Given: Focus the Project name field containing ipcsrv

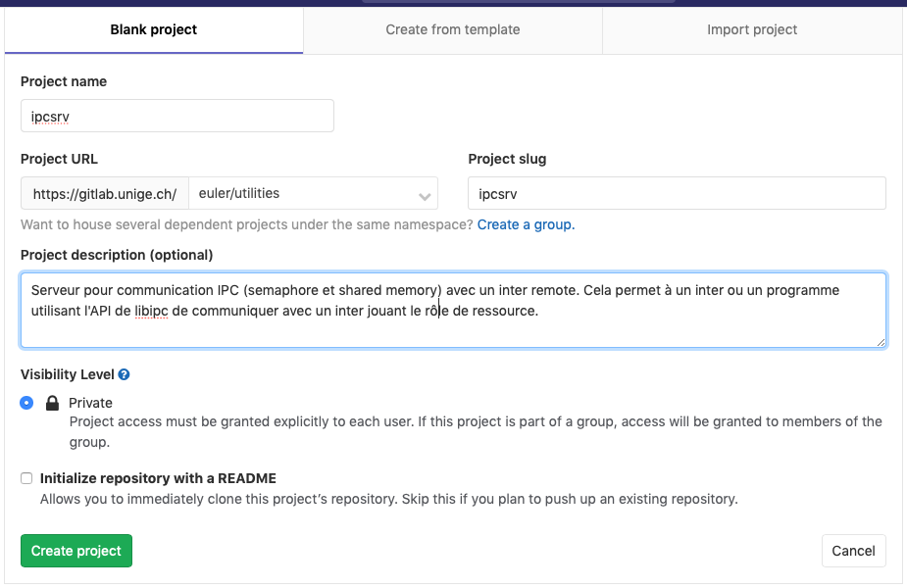Looking at the screenshot, I should tap(176, 116).
